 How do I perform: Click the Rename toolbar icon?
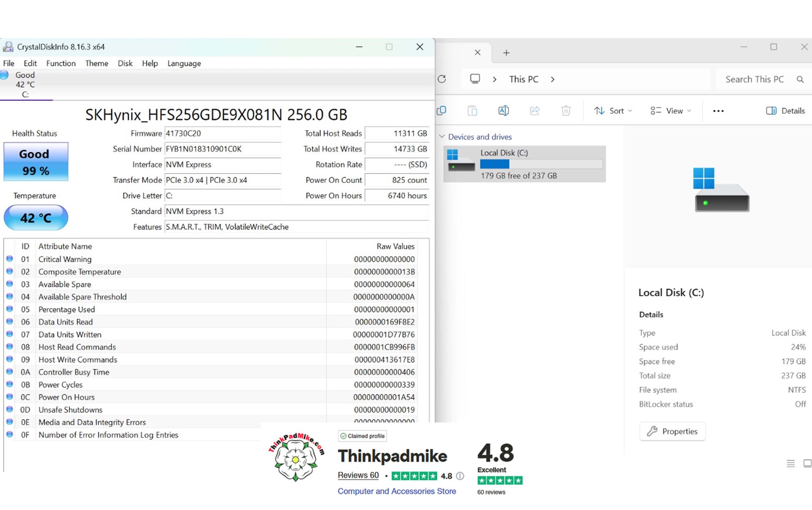coord(504,111)
